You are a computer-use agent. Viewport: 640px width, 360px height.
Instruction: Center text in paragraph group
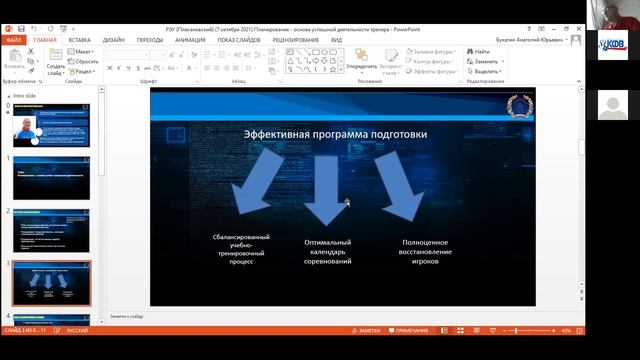coord(217,68)
